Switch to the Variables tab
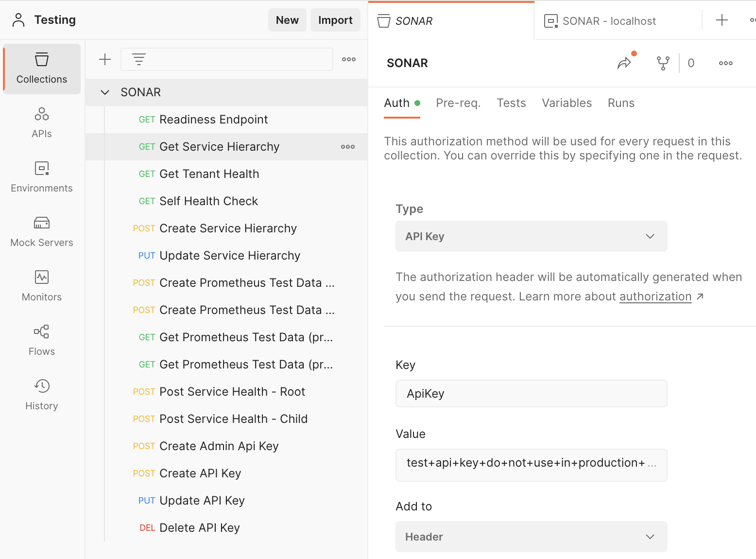756x559 pixels. click(567, 103)
